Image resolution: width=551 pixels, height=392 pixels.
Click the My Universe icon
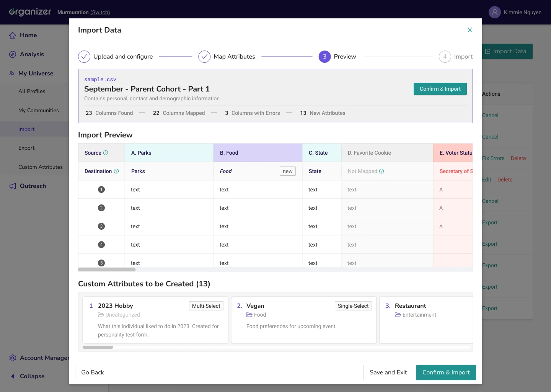(x=12, y=73)
